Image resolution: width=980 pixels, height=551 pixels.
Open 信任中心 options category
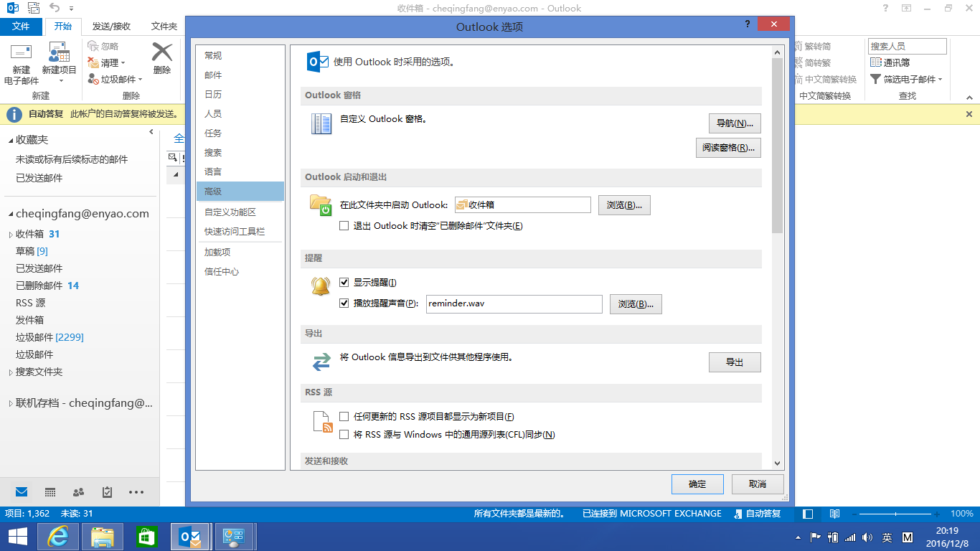point(240,272)
